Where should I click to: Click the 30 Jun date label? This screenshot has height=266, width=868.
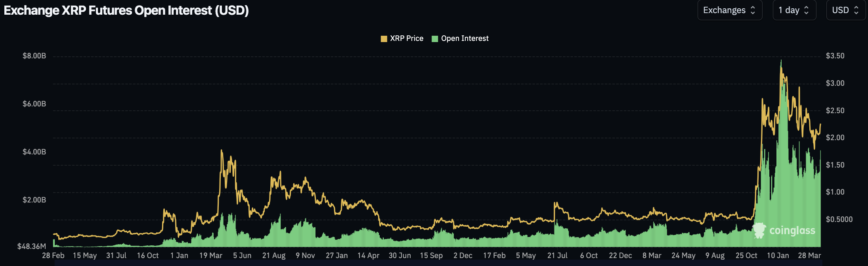pos(400,256)
